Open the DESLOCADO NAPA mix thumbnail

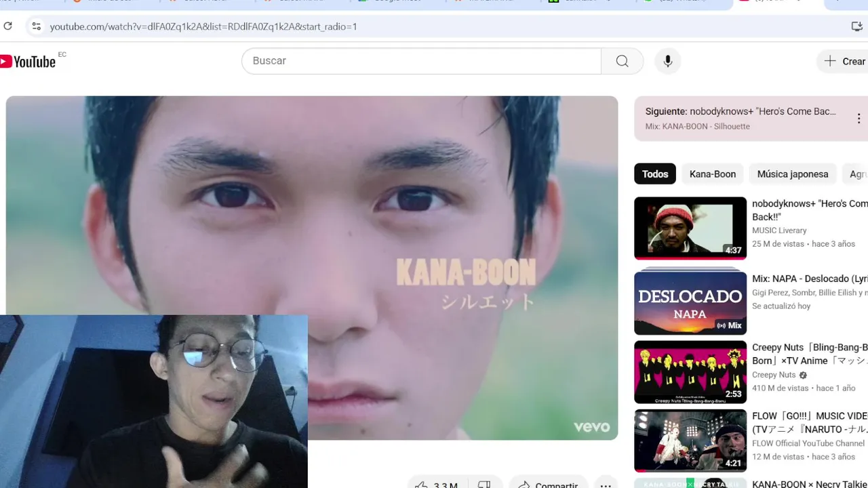click(x=690, y=302)
